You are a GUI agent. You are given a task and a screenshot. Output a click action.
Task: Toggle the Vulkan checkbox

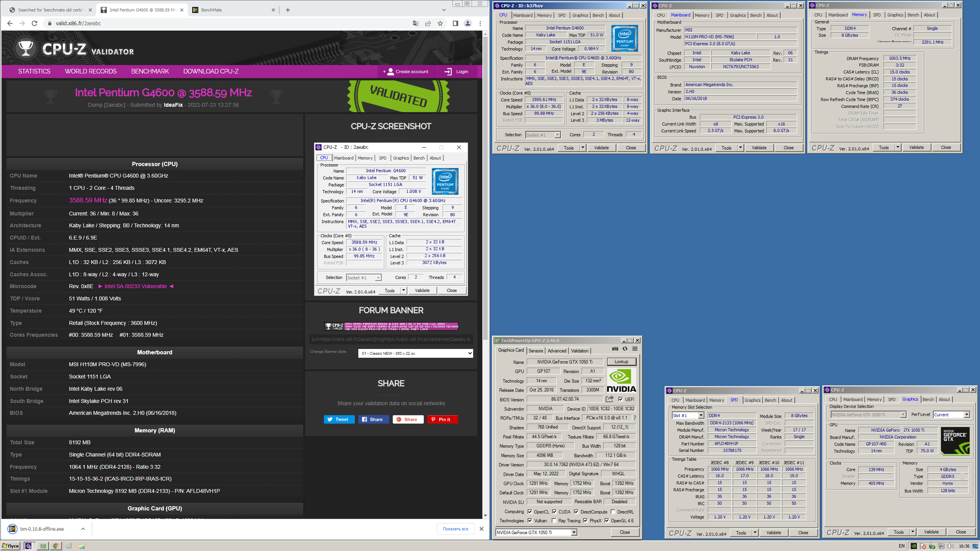530,520
